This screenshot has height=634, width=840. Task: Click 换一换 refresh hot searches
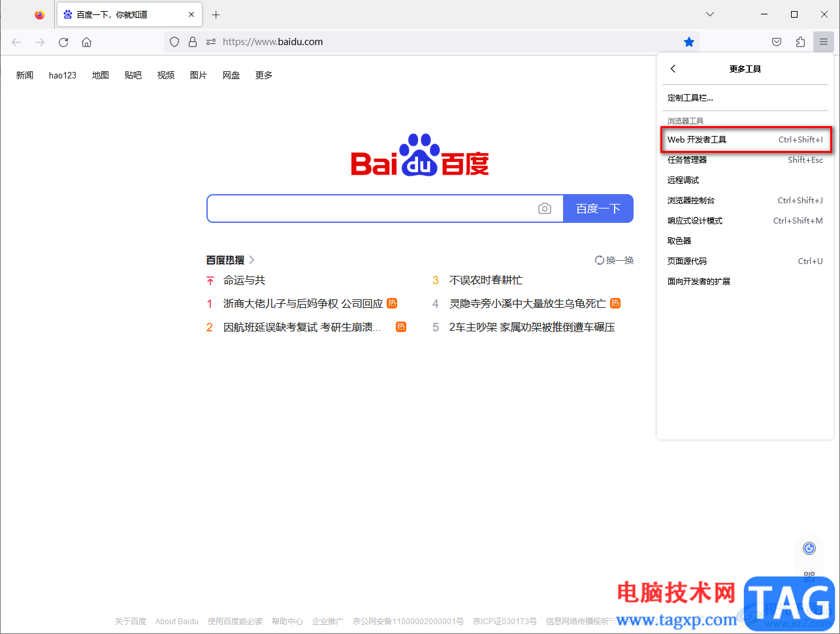pyautogui.click(x=615, y=260)
